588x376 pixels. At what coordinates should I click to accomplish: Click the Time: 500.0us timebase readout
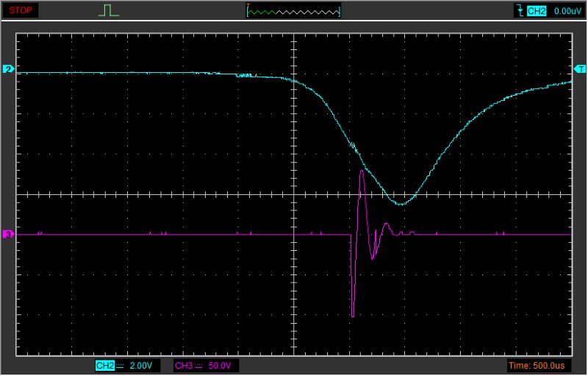click(537, 366)
